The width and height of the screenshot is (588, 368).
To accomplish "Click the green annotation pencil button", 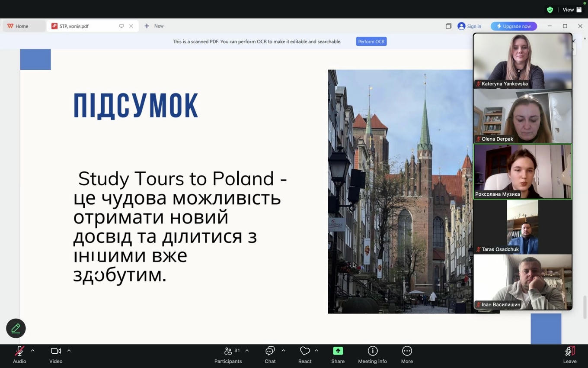I will 16,329.
